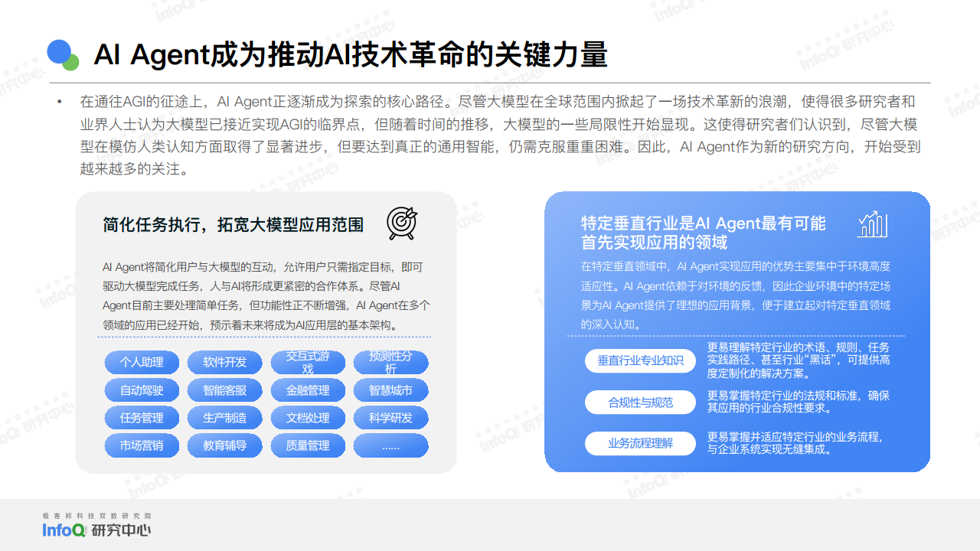Image resolution: width=980 pixels, height=551 pixels.
Task: Select the 预测性分析 pill
Action: [390, 363]
